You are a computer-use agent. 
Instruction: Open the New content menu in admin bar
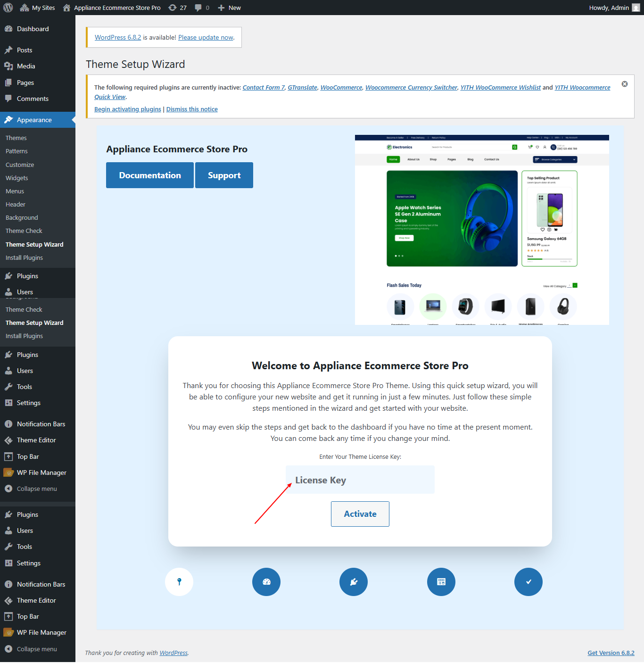coord(229,8)
